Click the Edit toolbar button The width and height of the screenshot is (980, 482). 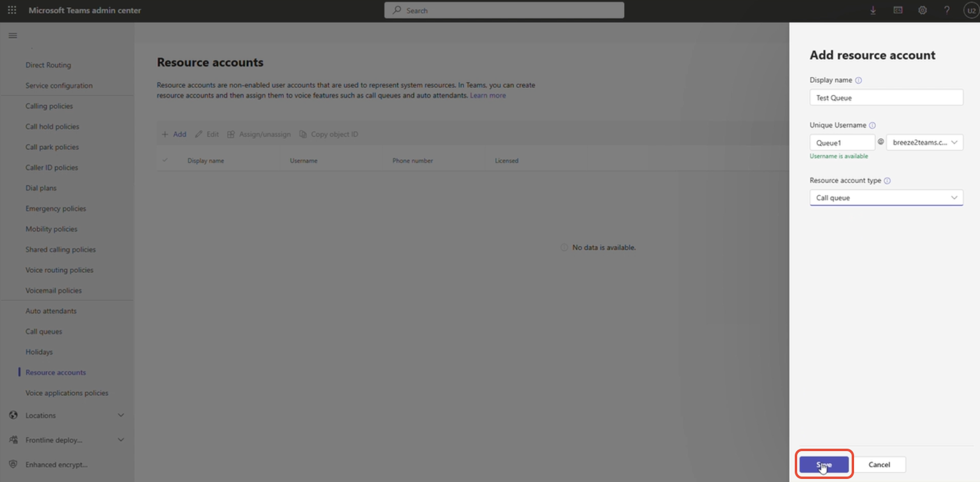point(207,134)
